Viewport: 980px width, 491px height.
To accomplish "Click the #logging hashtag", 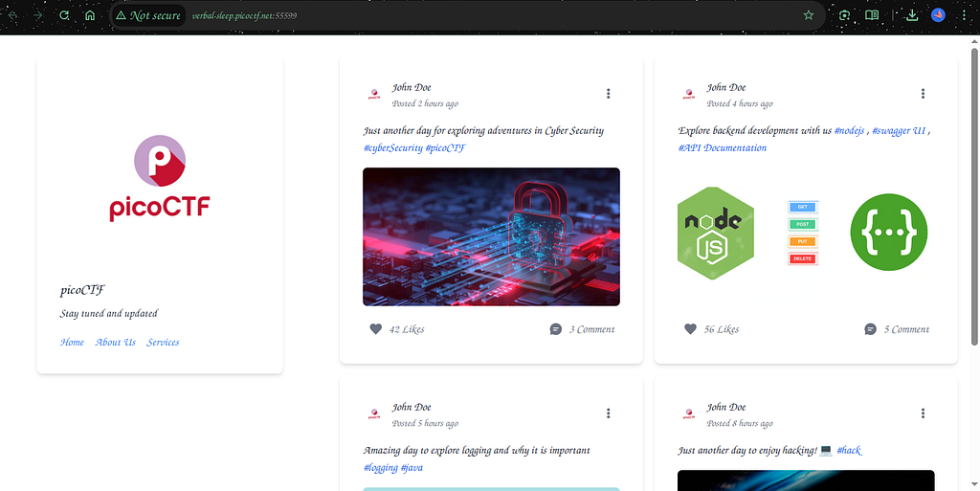I will (x=381, y=468).
